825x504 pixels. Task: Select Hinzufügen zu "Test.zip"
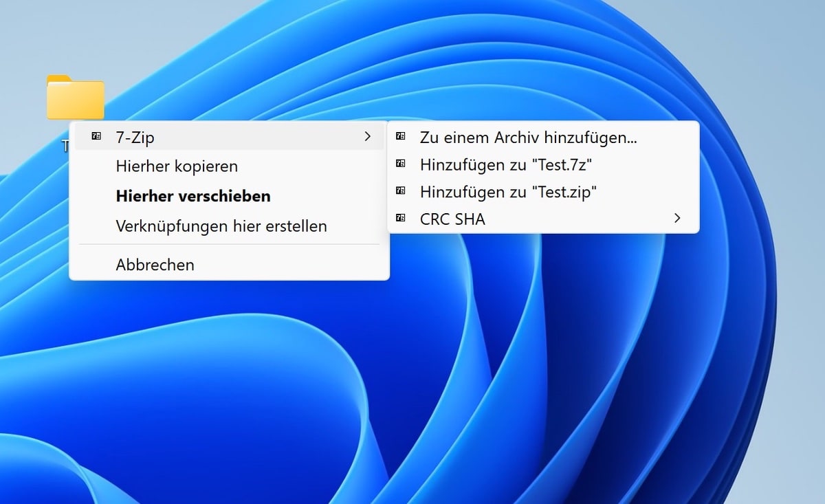(x=508, y=192)
